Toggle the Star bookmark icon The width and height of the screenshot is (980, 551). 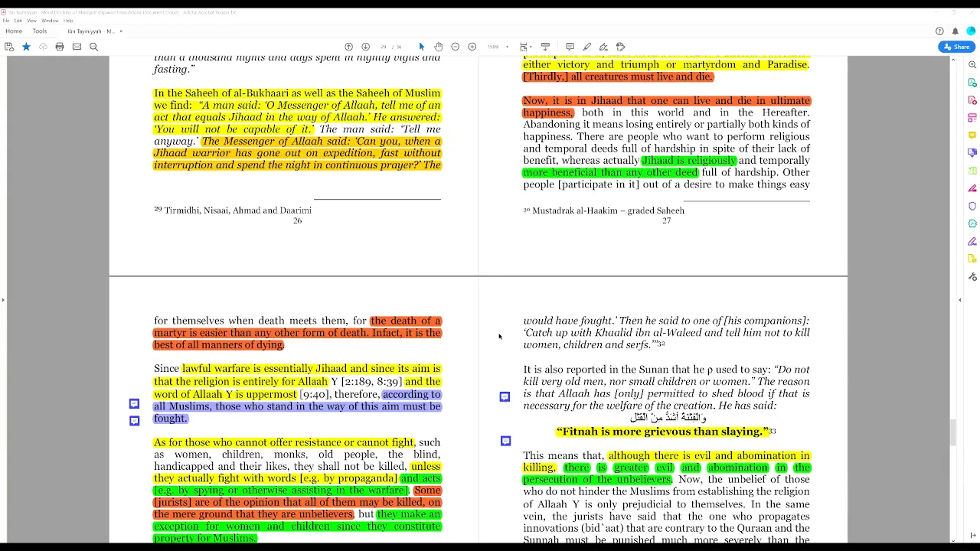click(26, 47)
